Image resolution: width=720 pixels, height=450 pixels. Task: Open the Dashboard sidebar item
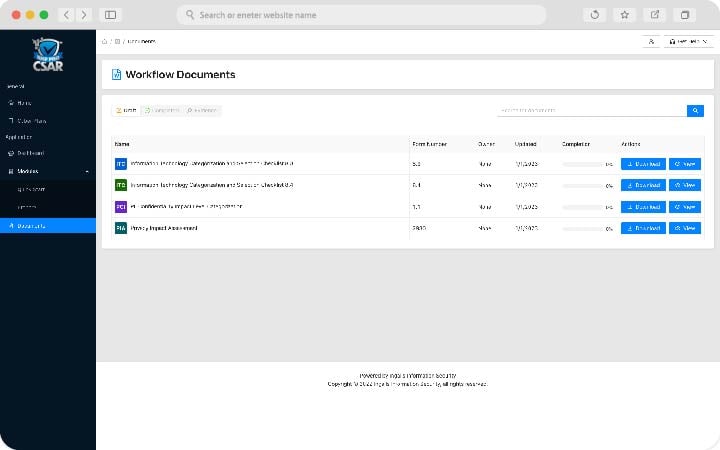click(30, 153)
